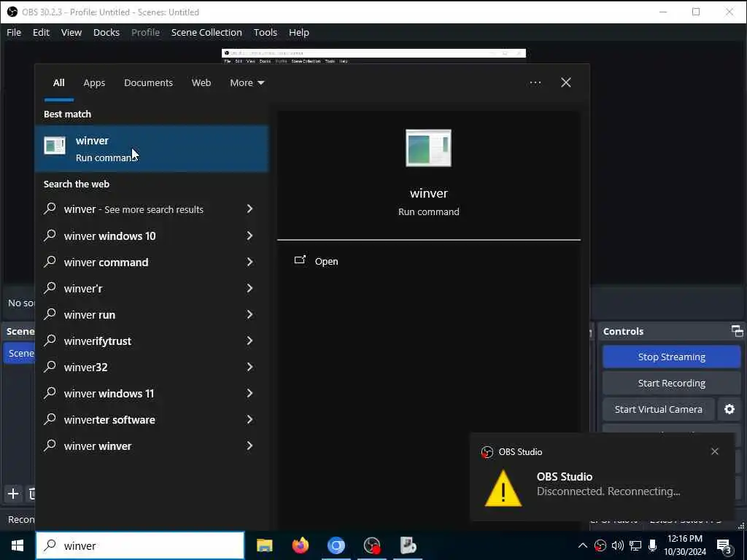Click the taskbar search box containing winver

(140, 545)
